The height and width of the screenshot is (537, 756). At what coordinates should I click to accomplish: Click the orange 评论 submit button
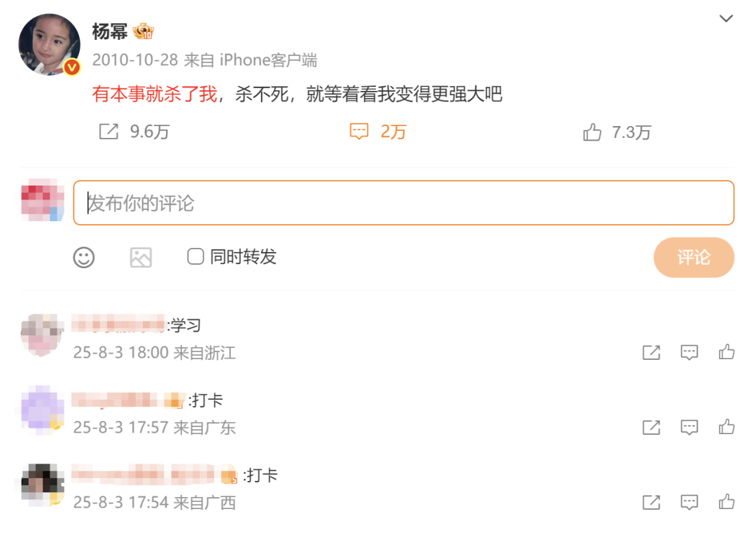click(x=694, y=258)
